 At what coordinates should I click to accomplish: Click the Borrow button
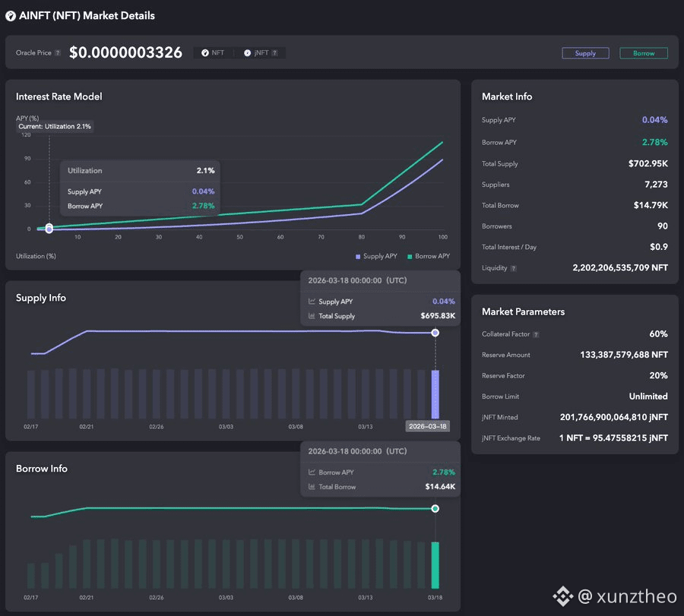pos(644,53)
